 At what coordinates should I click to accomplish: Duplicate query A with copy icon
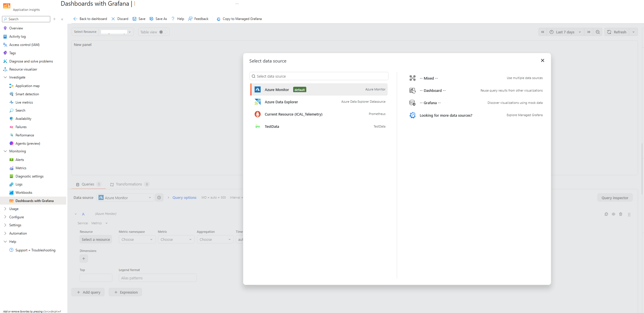pos(606,214)
